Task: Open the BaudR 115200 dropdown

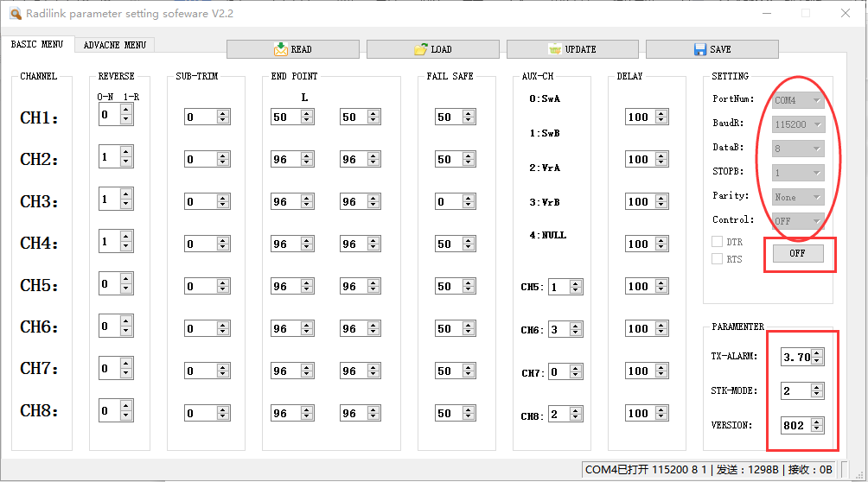Action: click(x=798, y=124)
